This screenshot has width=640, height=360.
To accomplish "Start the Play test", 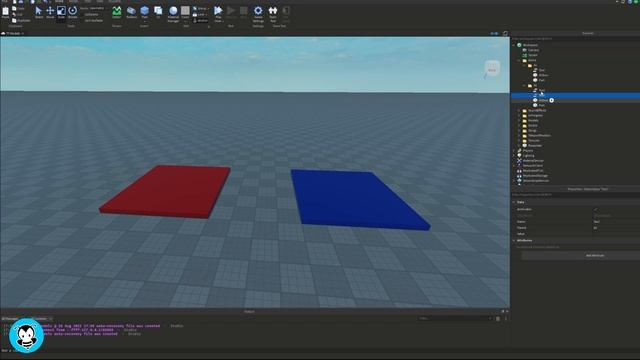I will (x=218, y=11).
